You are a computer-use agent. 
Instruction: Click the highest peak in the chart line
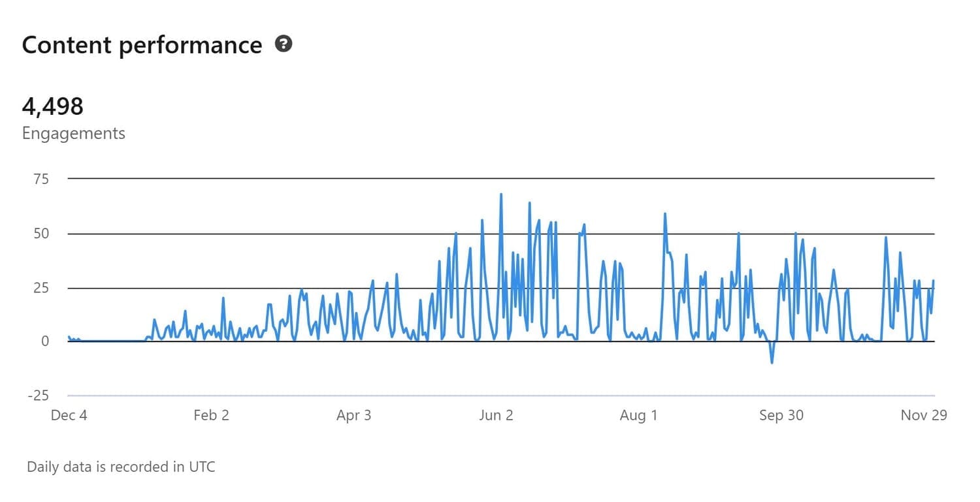pyautogui.click(x=501, y=195)
